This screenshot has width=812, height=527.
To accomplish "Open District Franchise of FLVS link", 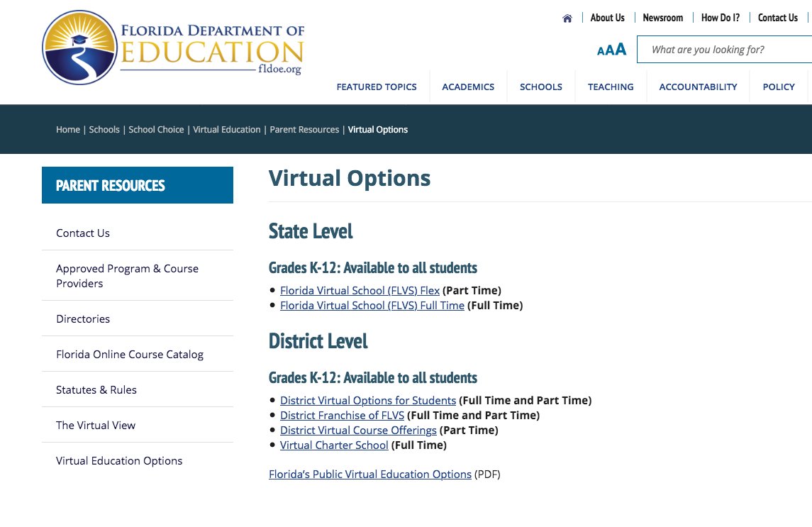I will (343, 416).
